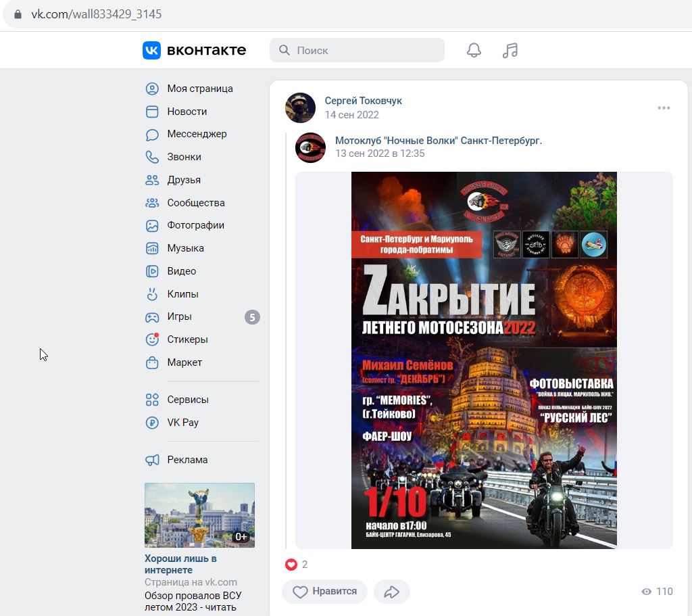Click the red heart reactions count
692x616 pixels.
297,565
